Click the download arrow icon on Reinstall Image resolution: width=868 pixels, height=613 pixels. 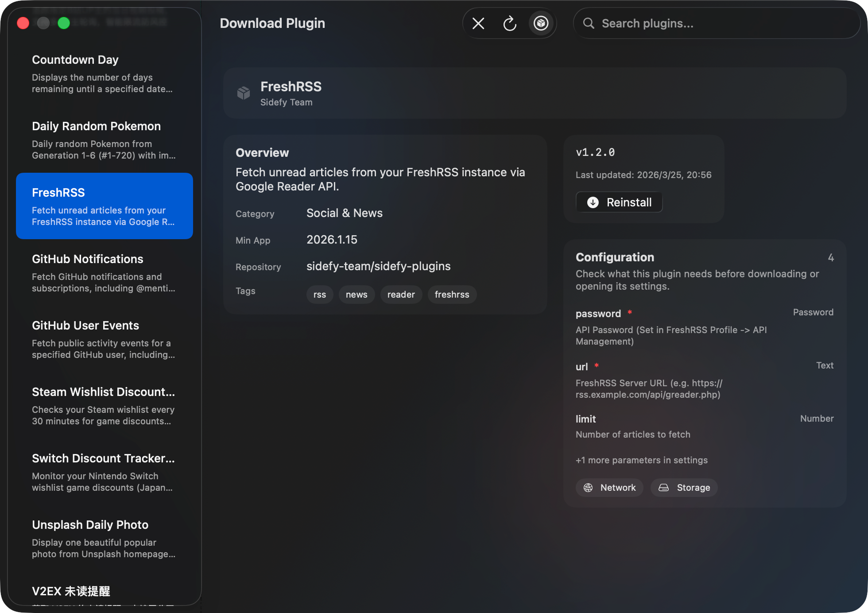(593, 202)
